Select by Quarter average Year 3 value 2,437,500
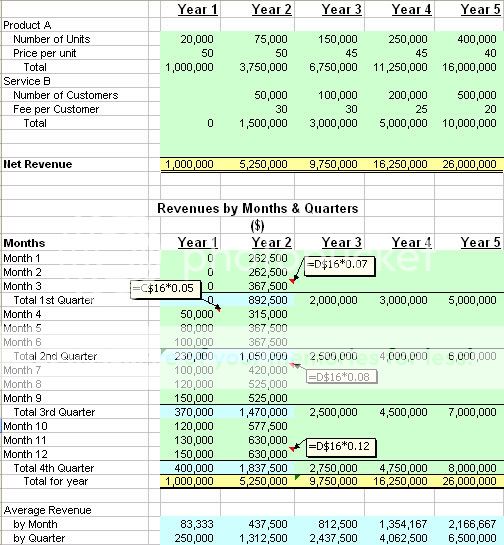The image size is (504, 545). point(333,538)
